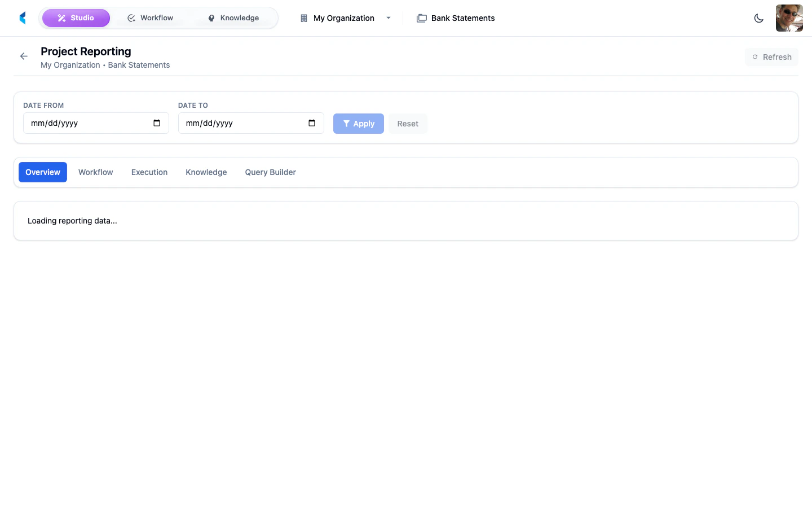Select the Overview tab
The image size is (812, 508).
pyautogui.click(x=42, y=172)
